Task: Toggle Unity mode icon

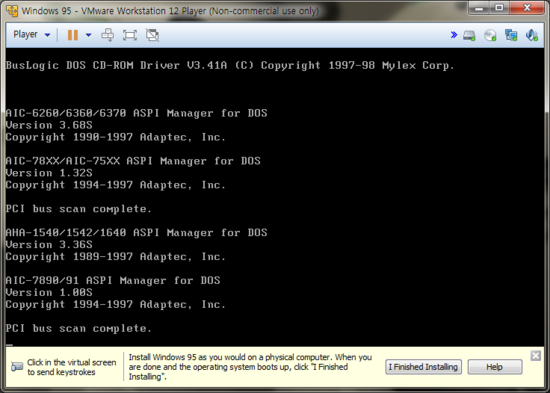Action: (x=152, y=35)
